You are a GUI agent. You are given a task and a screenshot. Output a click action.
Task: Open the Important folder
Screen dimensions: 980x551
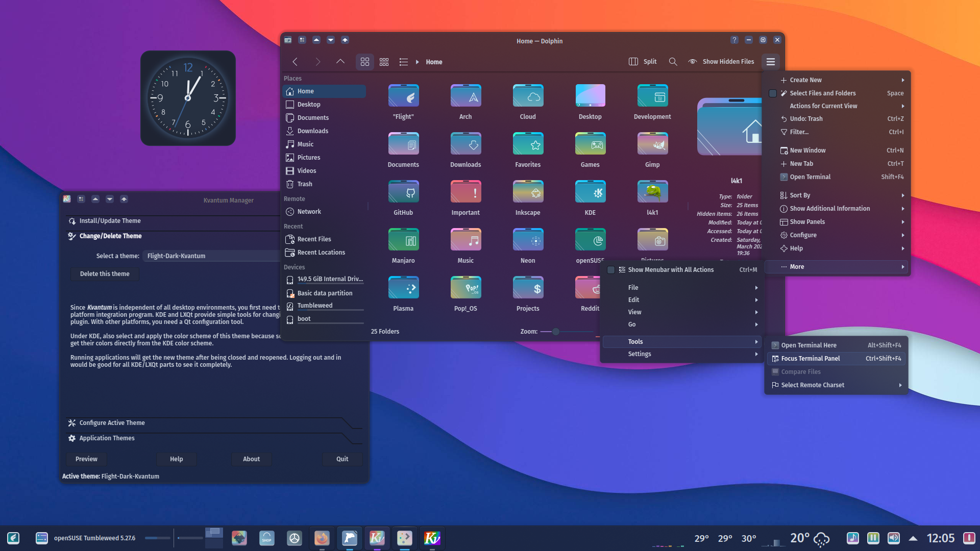[x=465, y=198]
